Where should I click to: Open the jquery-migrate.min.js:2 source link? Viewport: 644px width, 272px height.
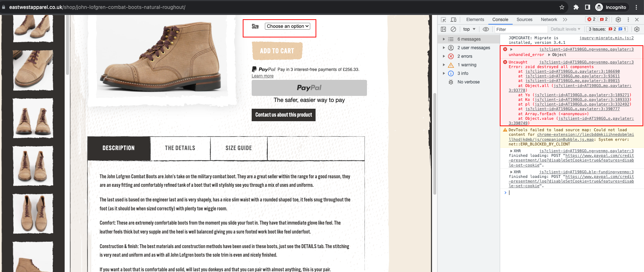[607, 38]
